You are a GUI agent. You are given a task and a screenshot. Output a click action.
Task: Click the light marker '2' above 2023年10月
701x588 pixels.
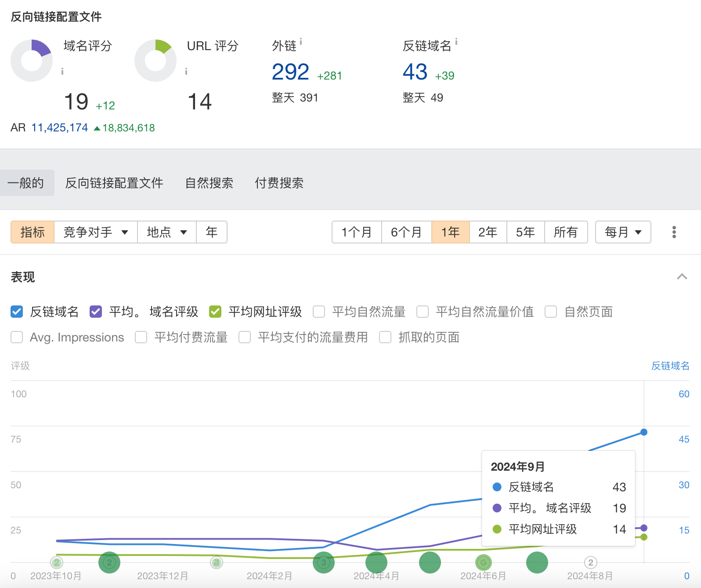pos(57,563)
